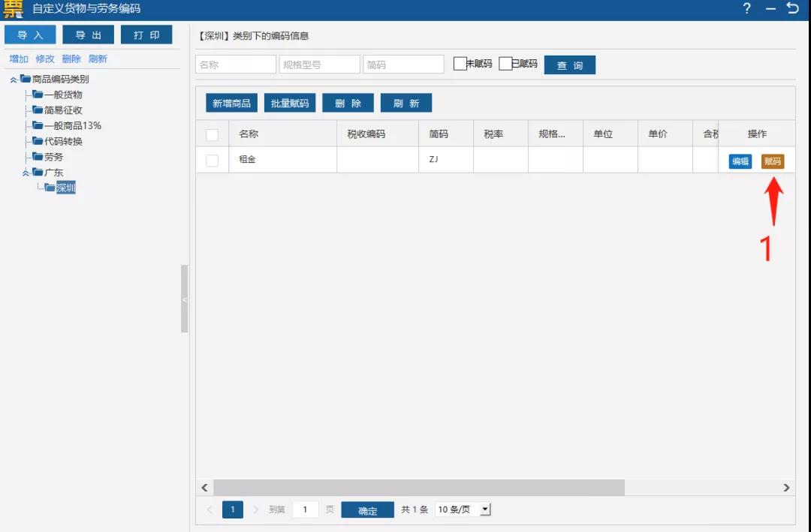Click the 税收编码 column header
The image size is (811, 532).
click(378, 134)
